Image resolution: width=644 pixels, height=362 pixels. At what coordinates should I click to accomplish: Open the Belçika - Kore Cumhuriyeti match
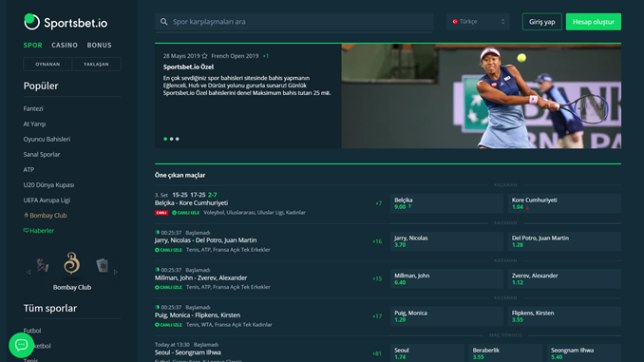pos(191,203)
